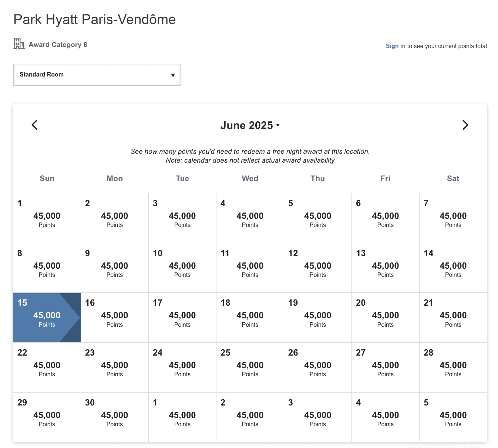Click the previous month arrow
Image resolution: width=498 pixels, height=448 pixels.
click(x=34, y=125)
